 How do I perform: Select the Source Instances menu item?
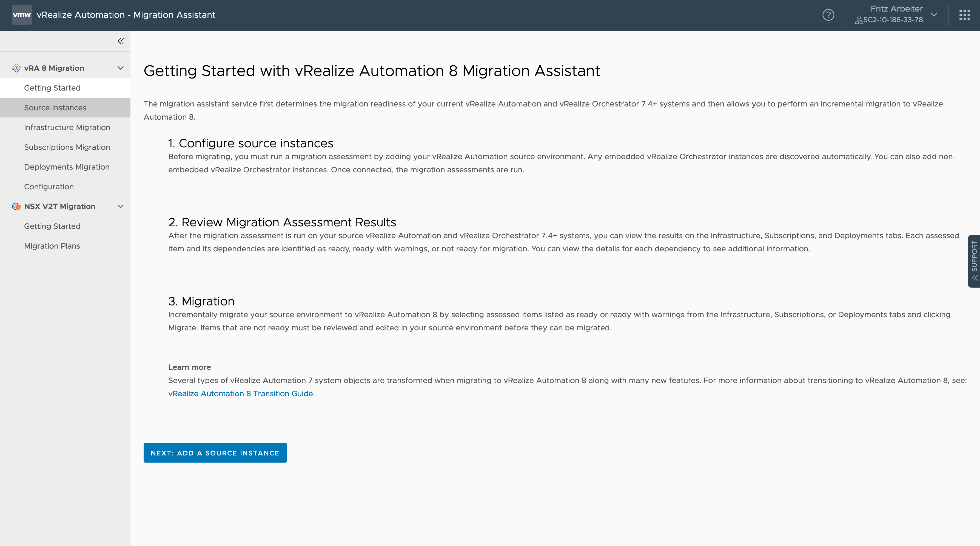(x=55, y=107)
